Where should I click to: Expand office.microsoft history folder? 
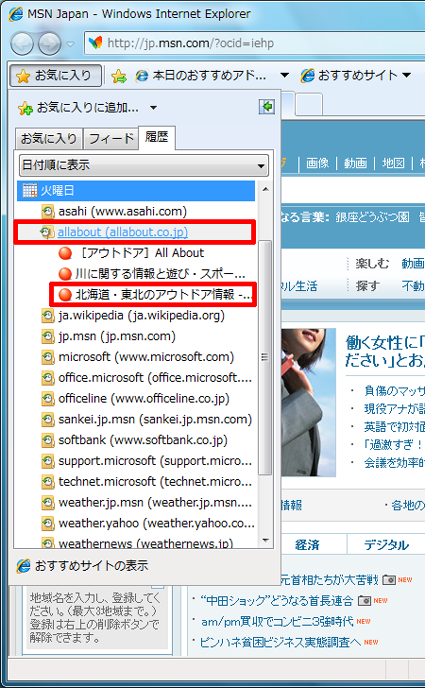click(147, 378)
